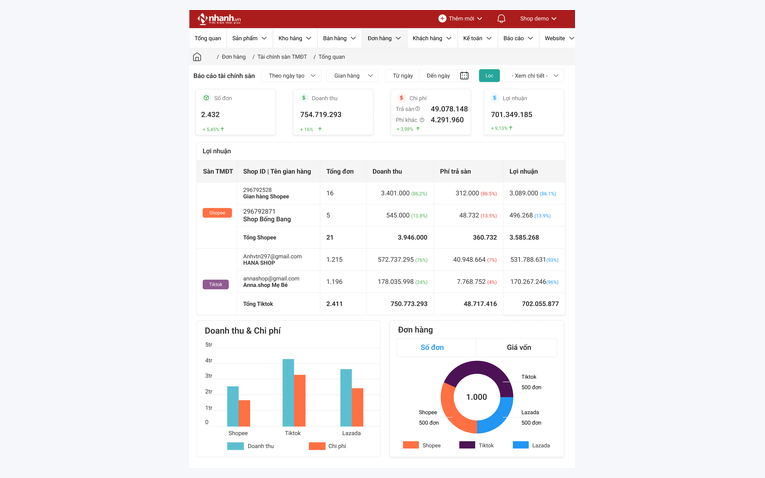Expand the Gian hàng filter dropdown
This screenshot has height=478, width=765.
[x=353, y=76]
